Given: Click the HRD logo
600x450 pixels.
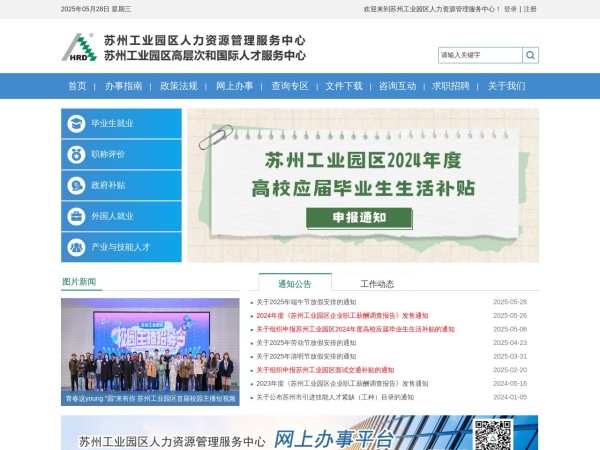Looking at the screenshot, I should click(79, 47).
